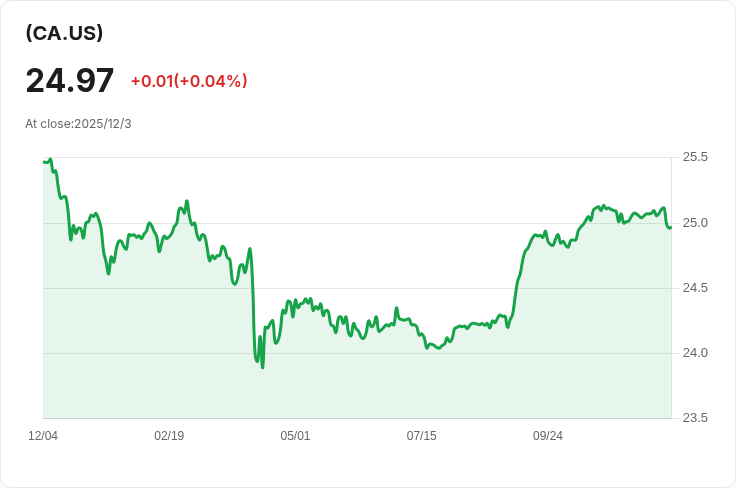
Task: Click the 12/04 date on x-axis
Action: [x=43, y=436]
